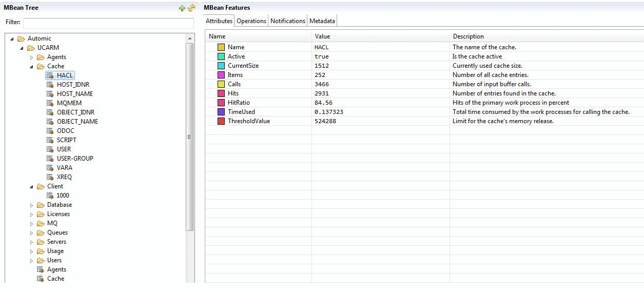Click the Active attribute green icon

point(221,56)
